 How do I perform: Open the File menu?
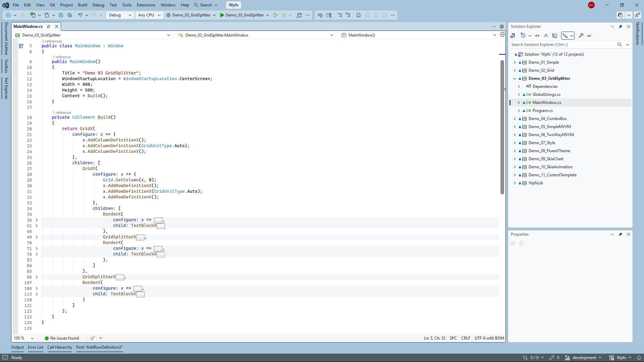tap(16, 5)
